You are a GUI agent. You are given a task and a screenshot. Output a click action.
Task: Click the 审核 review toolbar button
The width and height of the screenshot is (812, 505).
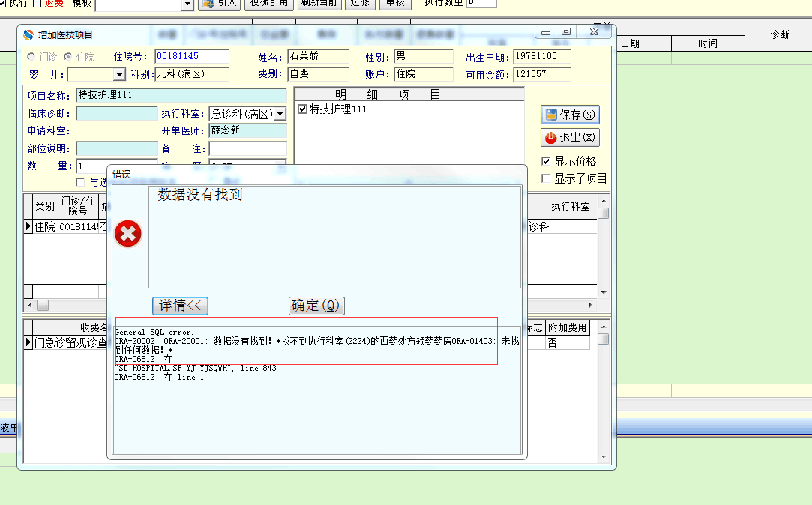[395, 4]
